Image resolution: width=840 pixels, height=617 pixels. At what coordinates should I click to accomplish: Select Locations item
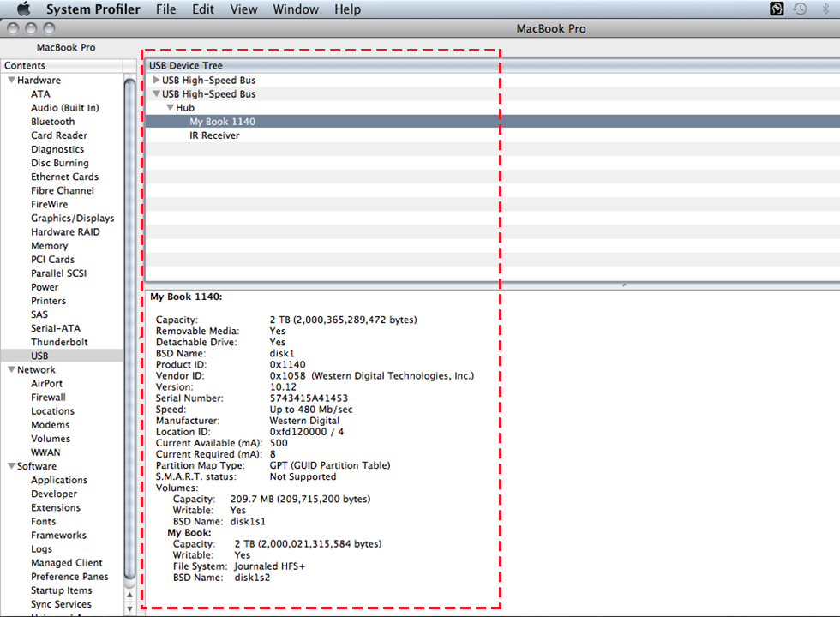coord(52,411)
